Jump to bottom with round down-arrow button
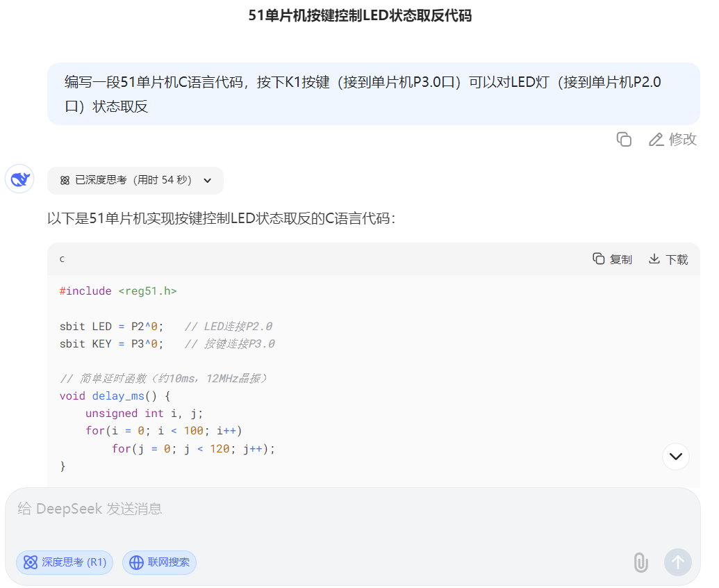The width and height of the screenshot is (719, 588). pyautogui.click(x=675, y=457)
